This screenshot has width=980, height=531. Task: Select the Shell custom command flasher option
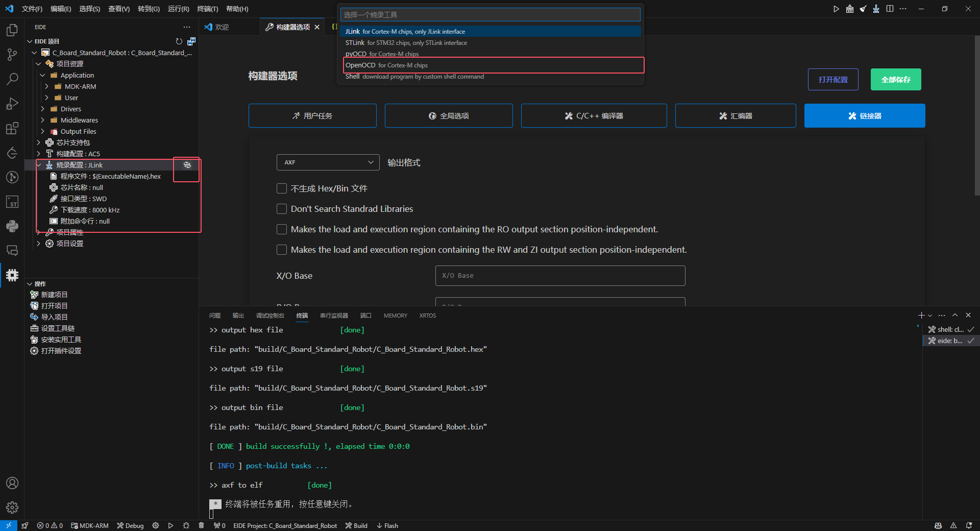490,76
